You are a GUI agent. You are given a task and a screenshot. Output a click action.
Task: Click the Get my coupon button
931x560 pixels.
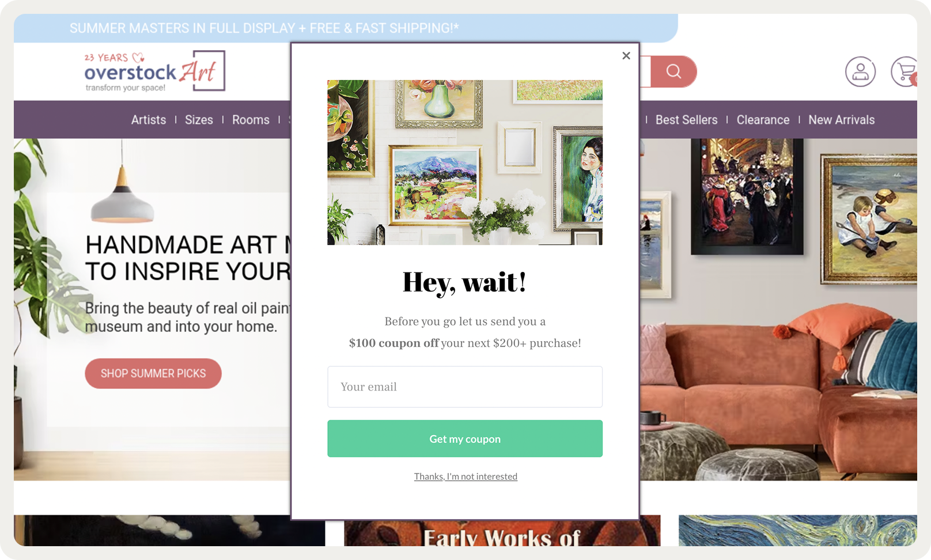[465, 438]
